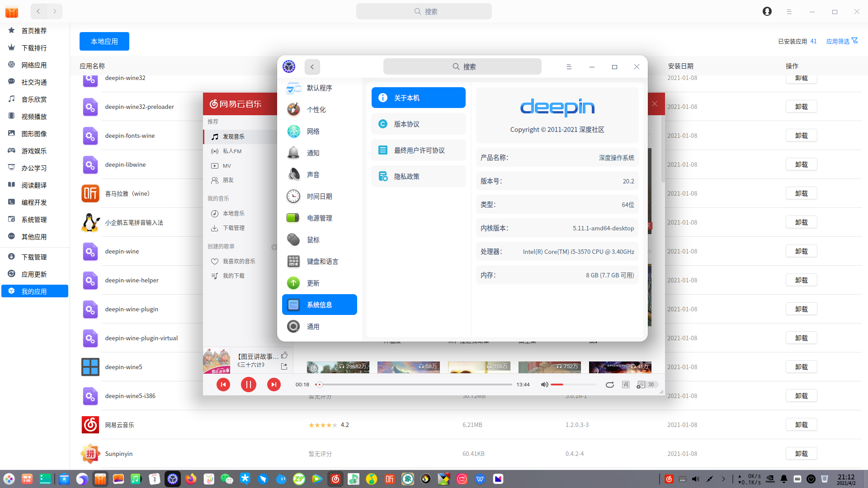This screenshot has width=868, height=488.
Task: Skip to next track in music player
Action: 274,385
